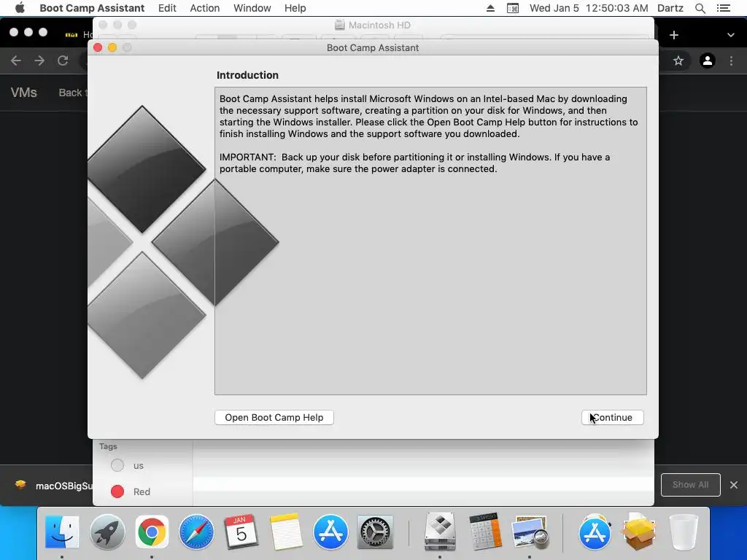Open the Boot Camp Assistant menu
The width and height of the screenshot is (747, 560).
click(x=92, y=8)
